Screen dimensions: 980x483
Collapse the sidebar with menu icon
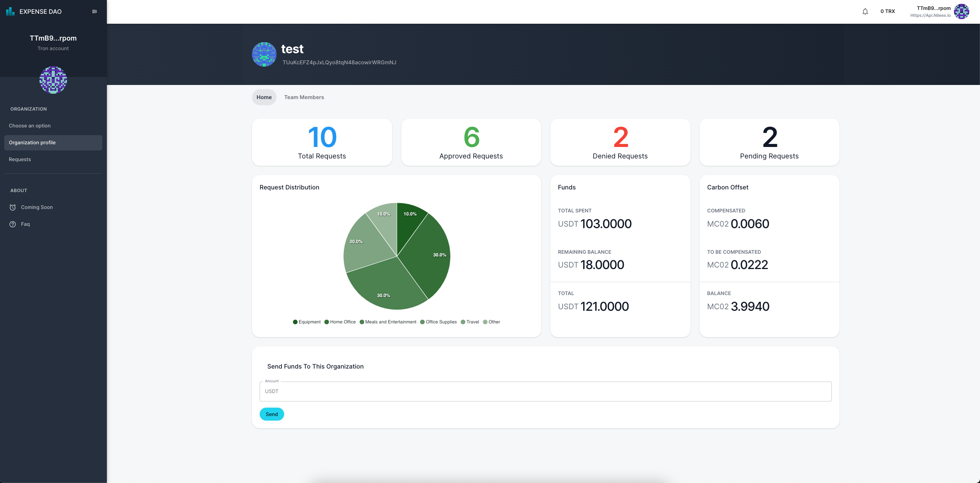pos(95,11)
